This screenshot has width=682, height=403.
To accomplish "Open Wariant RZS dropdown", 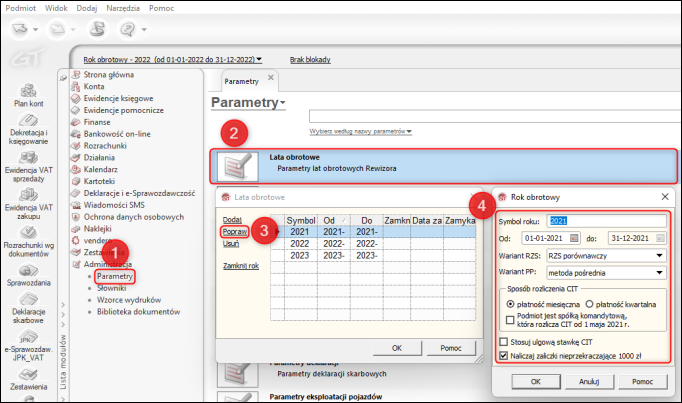I will 659,256.
